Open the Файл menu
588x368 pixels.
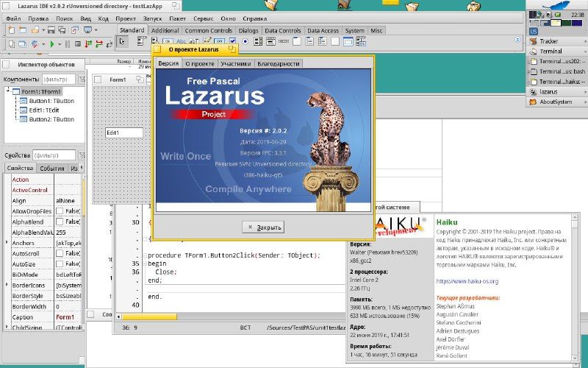[13, 18]
